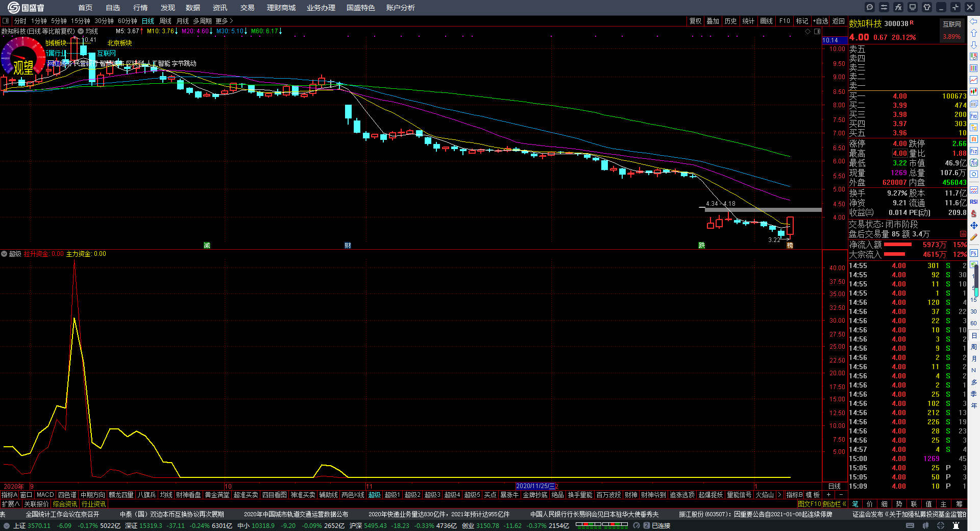This screenshot has height=531, width=980.
Task: Open the candlestick chart icon in sidebar
Action: click(974, 92)
